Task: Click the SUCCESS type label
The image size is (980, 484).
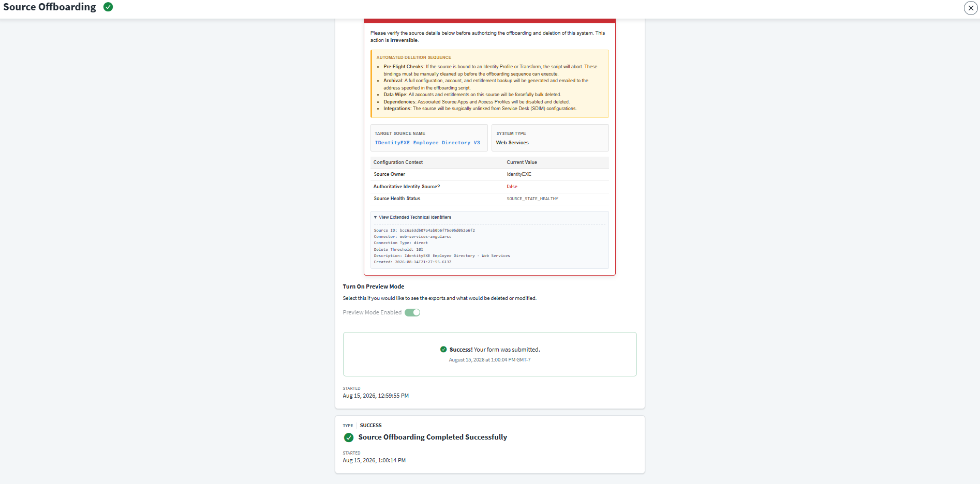Action: point(370,426)
